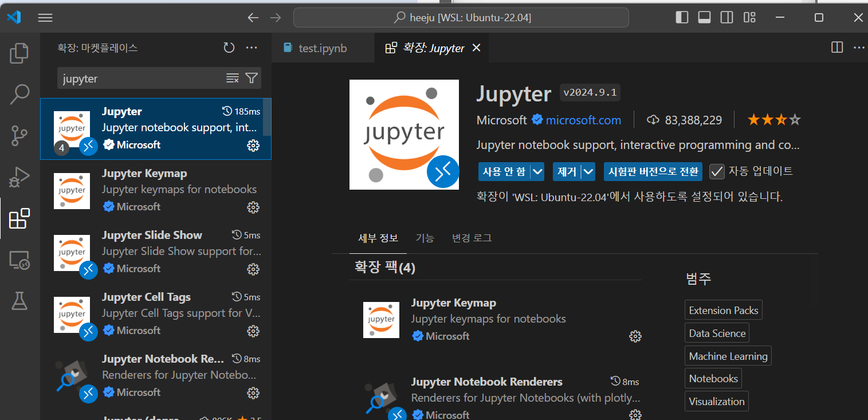This screenshot has height=420, width=868.
Task: Open the Source Control view
Action: 19,136
